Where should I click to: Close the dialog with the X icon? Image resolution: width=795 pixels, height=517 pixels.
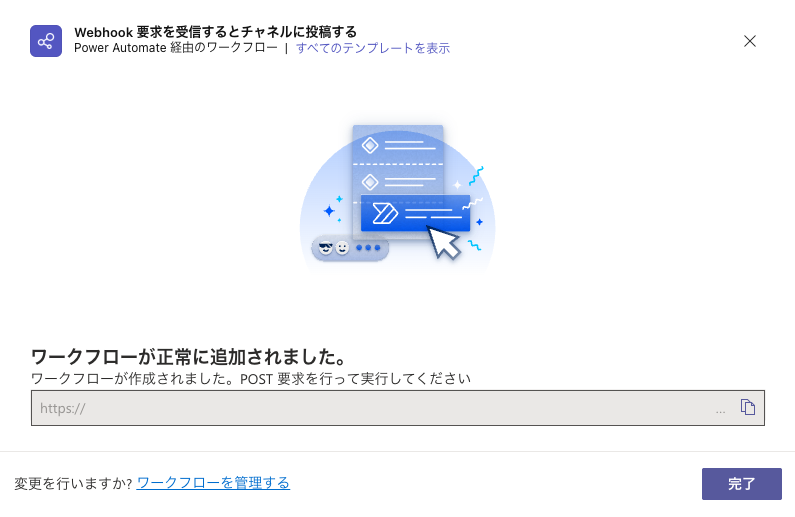pyautogui.click(x=750, y=41)
